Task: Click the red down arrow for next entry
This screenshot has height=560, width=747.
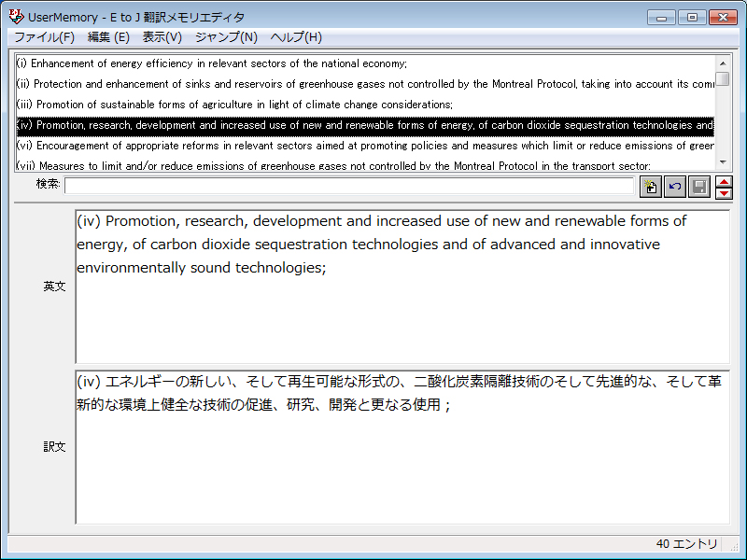Action: point(724,193)
